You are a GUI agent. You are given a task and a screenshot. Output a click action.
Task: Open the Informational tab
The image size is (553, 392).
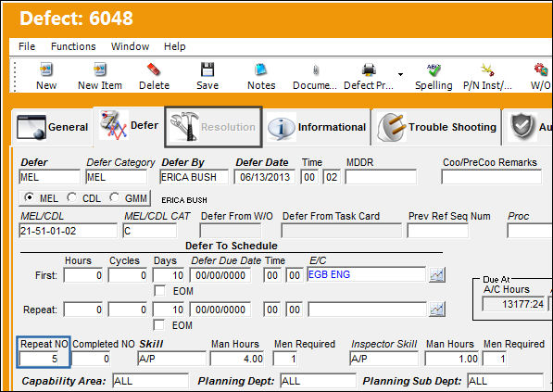(317, 127)
